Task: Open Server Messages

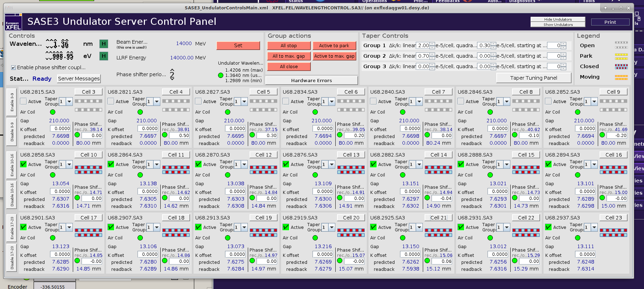Action: (x=79, y=79)
